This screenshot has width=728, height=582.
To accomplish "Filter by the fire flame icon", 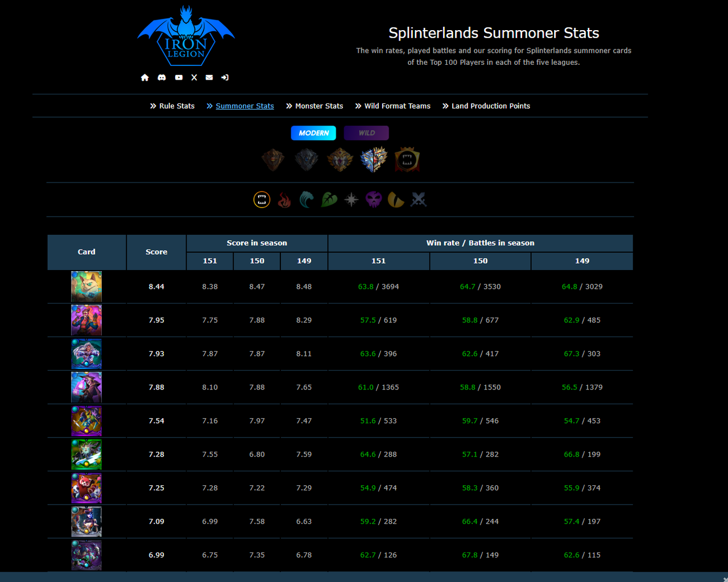I will [284, 199].
